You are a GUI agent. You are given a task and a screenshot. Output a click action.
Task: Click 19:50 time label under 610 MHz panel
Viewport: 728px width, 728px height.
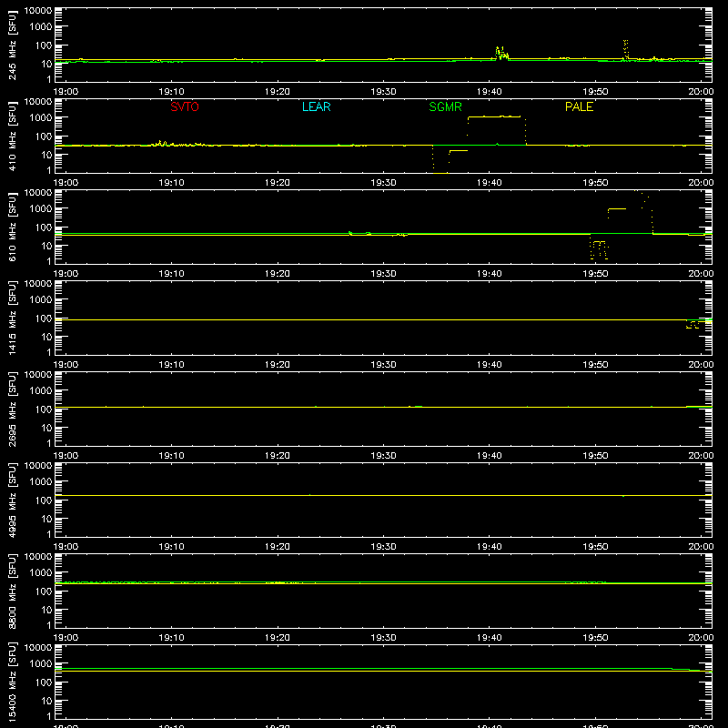pos(595,274)
